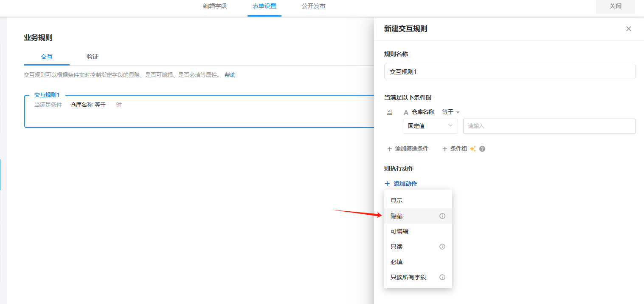Click the text field icon before 仓库名称

[406, 112]
